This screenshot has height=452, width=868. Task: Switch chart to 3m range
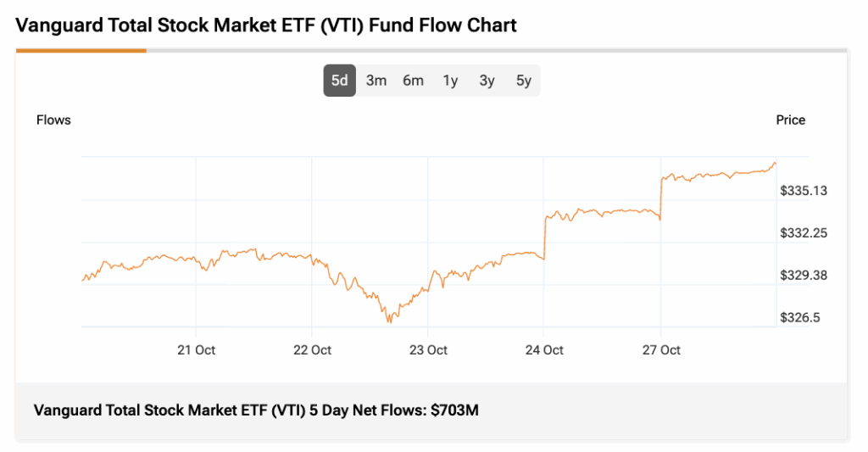coord(376,81)
